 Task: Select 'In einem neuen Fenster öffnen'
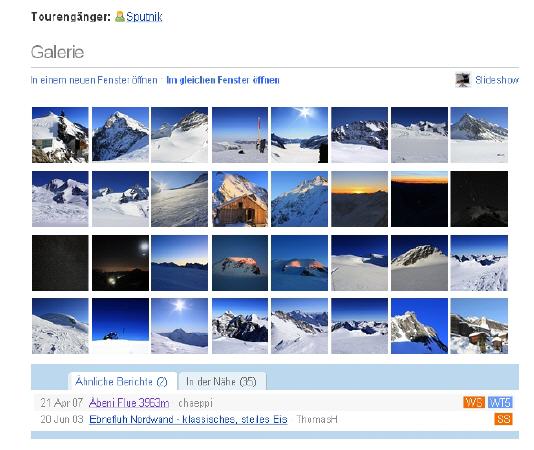pos(94,80)
